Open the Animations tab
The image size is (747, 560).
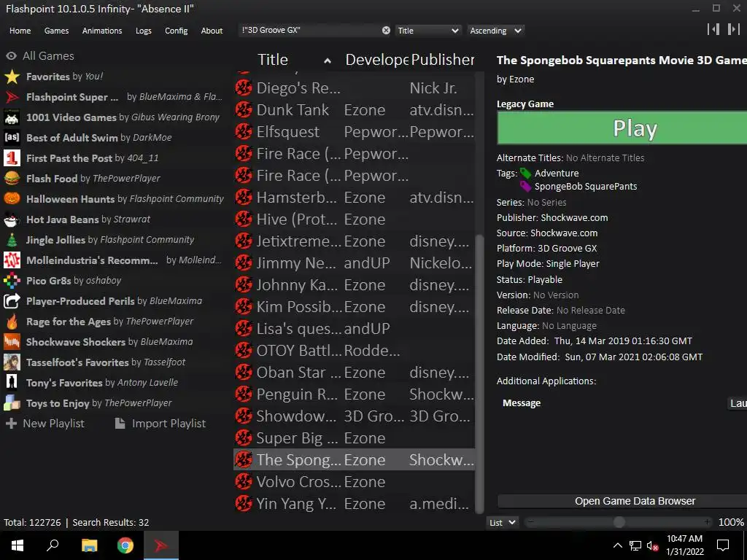[x=102, y=31]
